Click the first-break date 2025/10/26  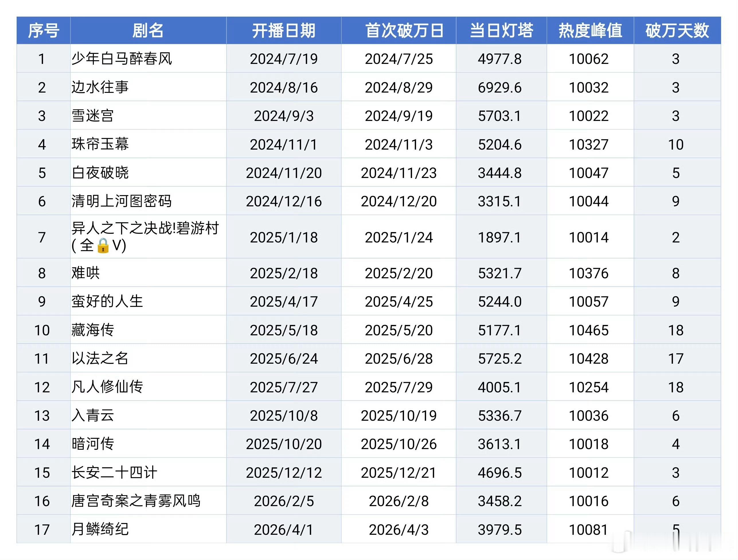pos(399,444)
